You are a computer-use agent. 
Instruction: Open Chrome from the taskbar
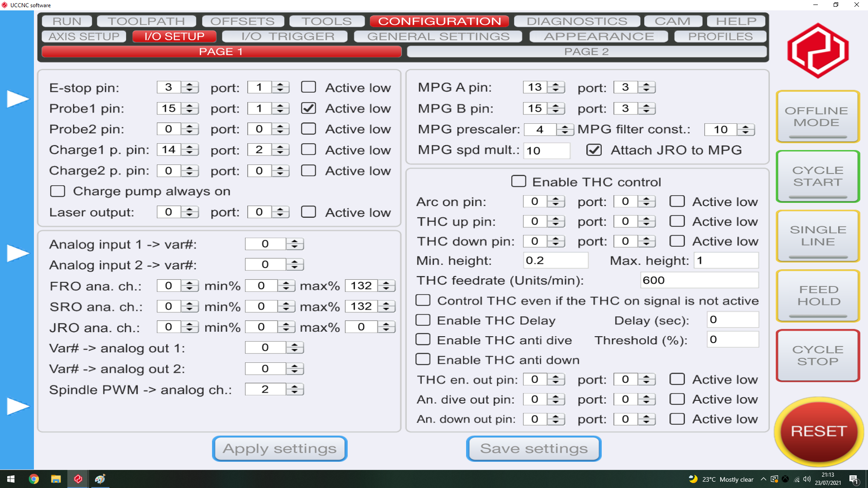[34, 479]
